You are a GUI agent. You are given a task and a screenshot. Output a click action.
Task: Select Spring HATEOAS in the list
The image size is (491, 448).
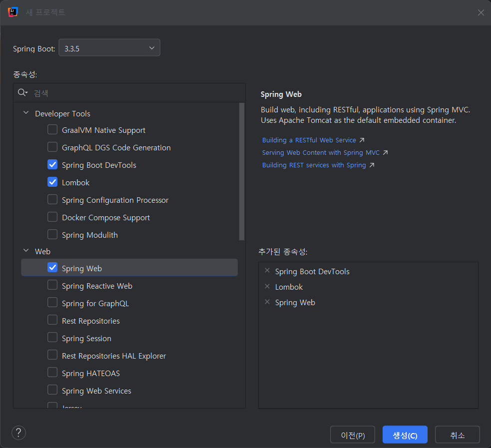coord(90,373)
